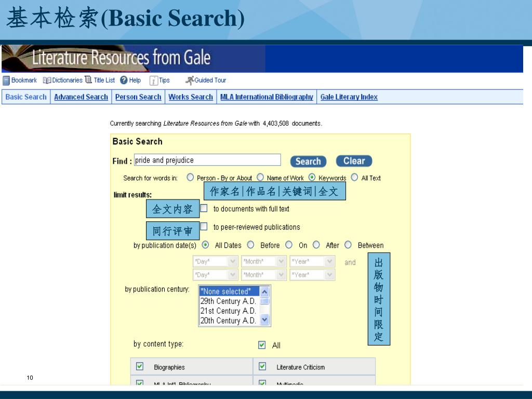The width and height of the screenshot is (532, 399).
Task: Uncheck the Biographies checkbox
Action: (139, 366)
